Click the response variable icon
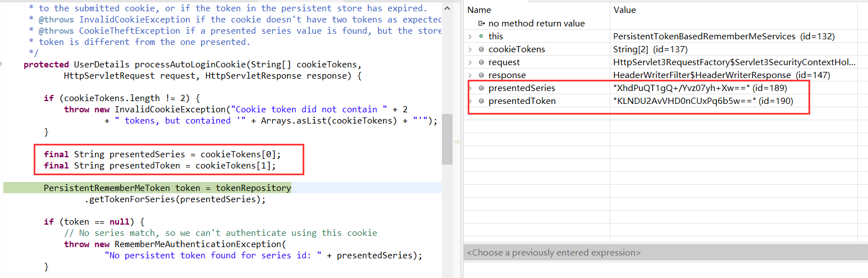The height and width of the screenshot is (278, 868). (481, 75)
